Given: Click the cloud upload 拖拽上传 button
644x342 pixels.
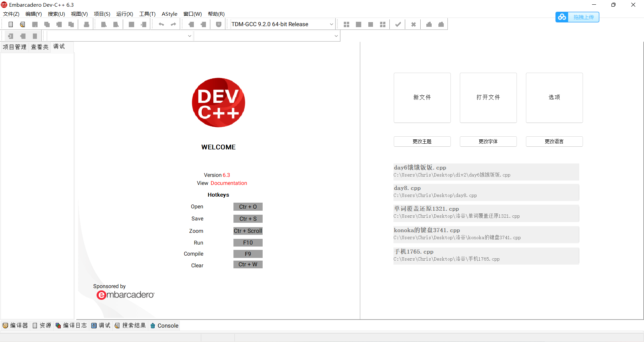Looking at the screenshot, I should coord(577,17).
